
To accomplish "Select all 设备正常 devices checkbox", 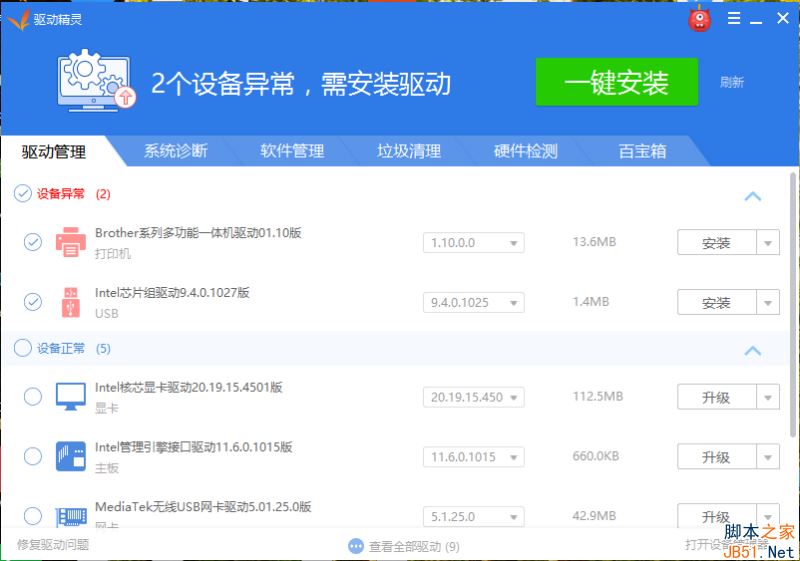I will click(x=22, y=348).
